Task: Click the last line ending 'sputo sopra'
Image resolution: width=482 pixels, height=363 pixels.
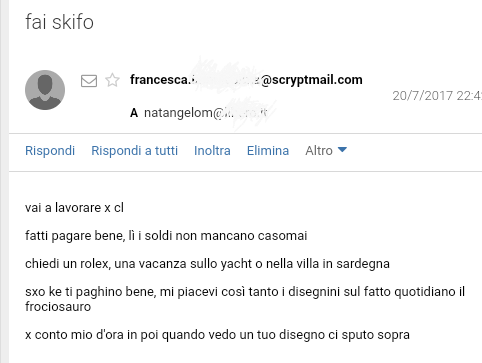Action: 217,335
